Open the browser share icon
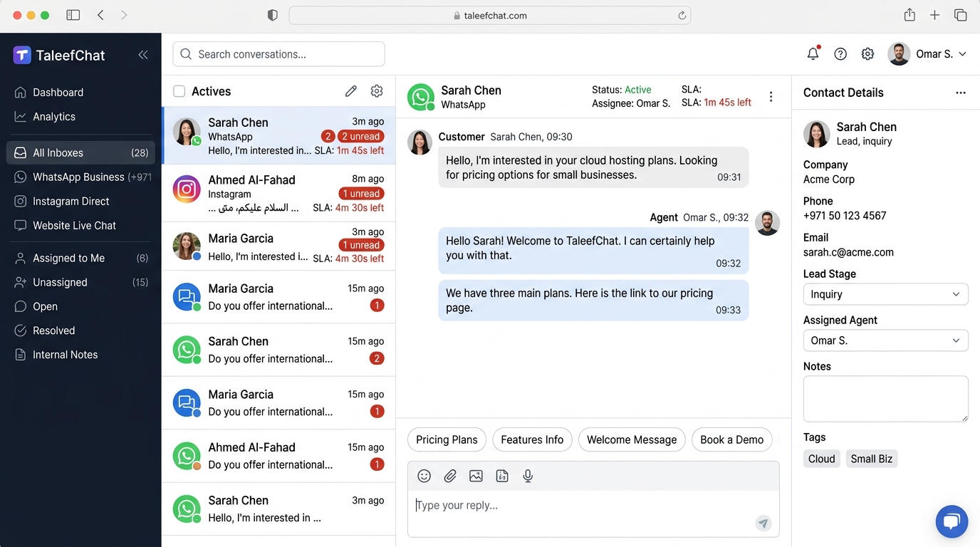980x547 pixels. pyautogui.click(x=909, y=15)
